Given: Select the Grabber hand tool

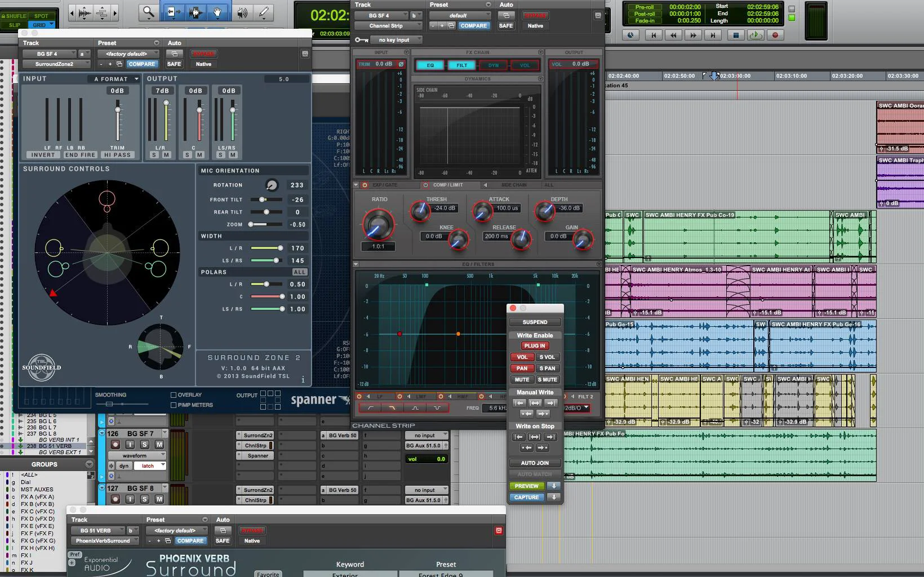Looking at the screenshot, I should [218, 12].
